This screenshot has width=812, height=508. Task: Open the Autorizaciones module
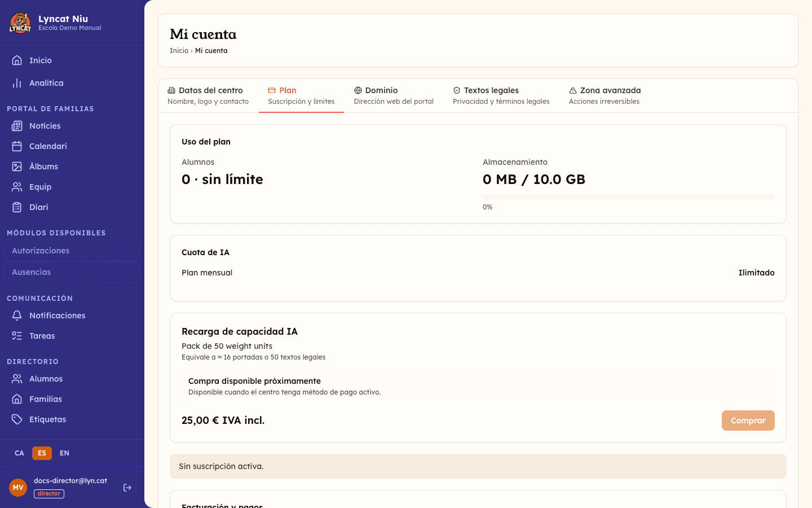click(x=72, y=251)
